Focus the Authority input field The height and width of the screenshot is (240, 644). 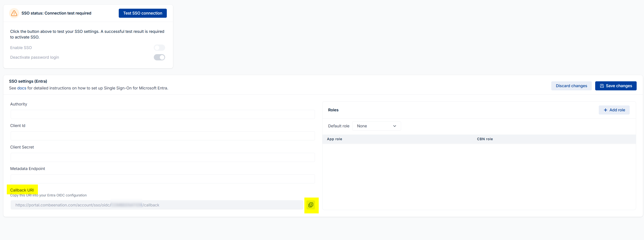[162, 114]
